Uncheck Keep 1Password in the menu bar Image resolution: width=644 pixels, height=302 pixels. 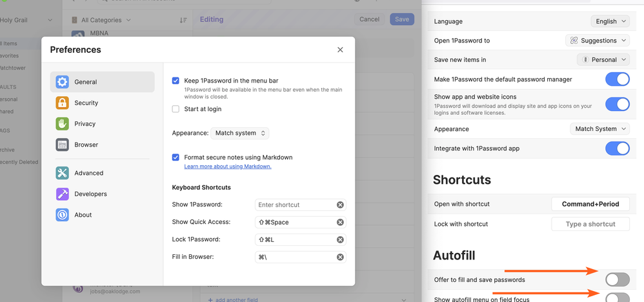point(176,81)
